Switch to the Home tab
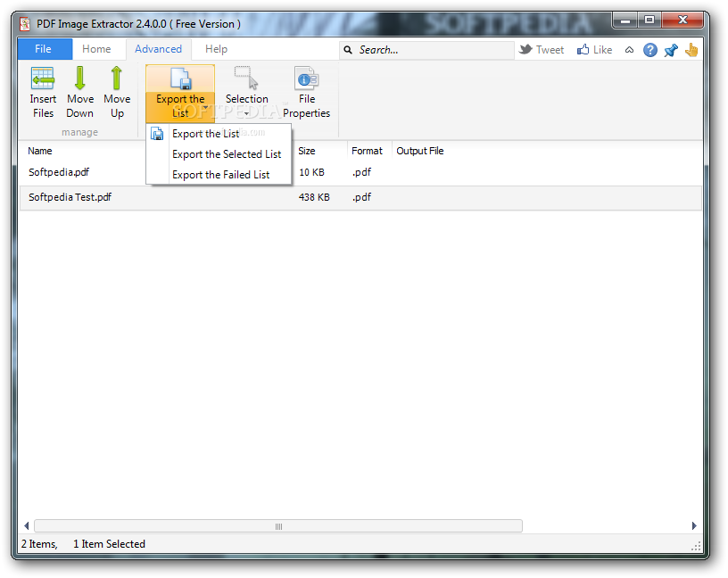 96,49
